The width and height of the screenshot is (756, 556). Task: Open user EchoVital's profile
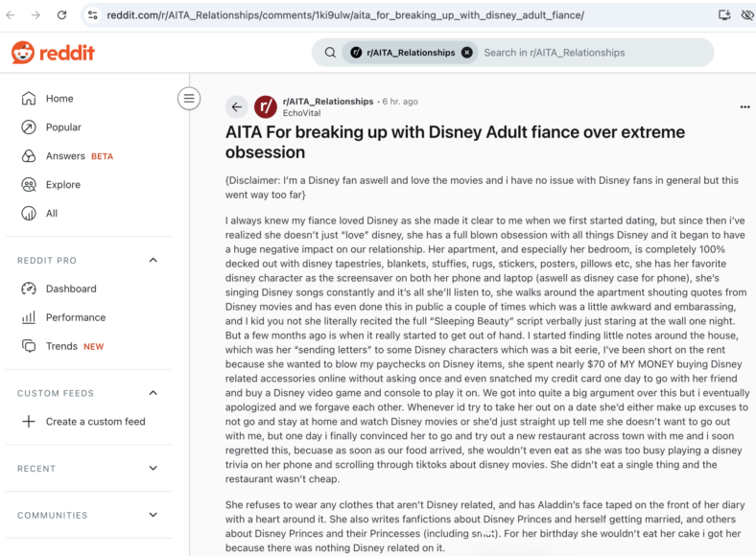point(301,113)
